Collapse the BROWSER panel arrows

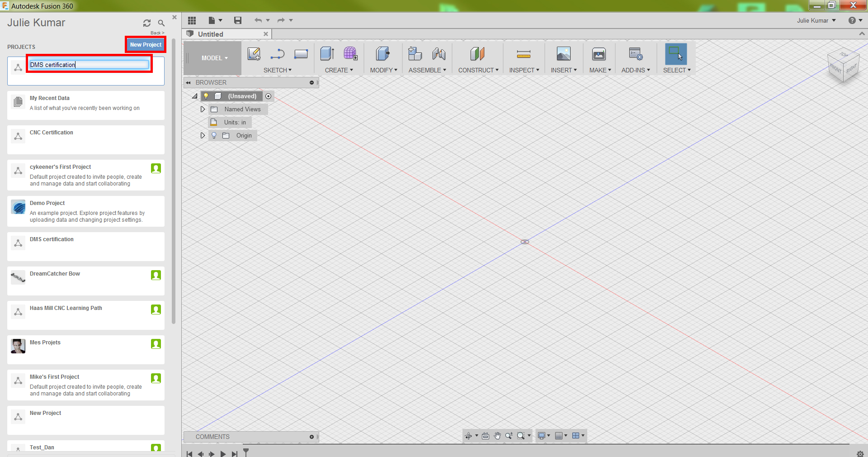click(188, 82)
